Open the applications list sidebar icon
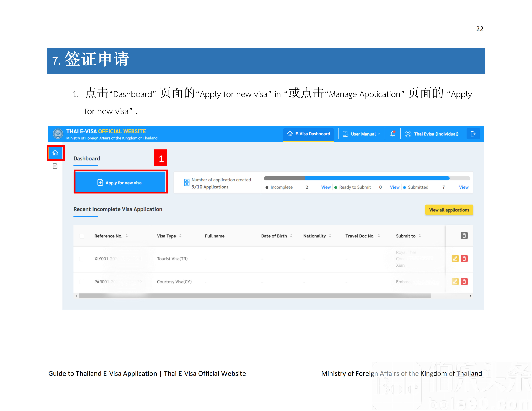Screen dimensions: 532x411 click(55, 166)
